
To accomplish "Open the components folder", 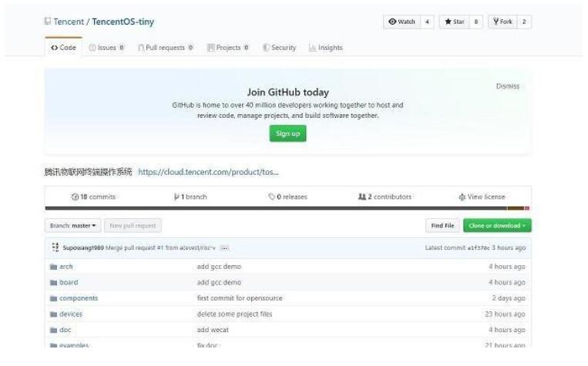I will [x=79, y=298].
